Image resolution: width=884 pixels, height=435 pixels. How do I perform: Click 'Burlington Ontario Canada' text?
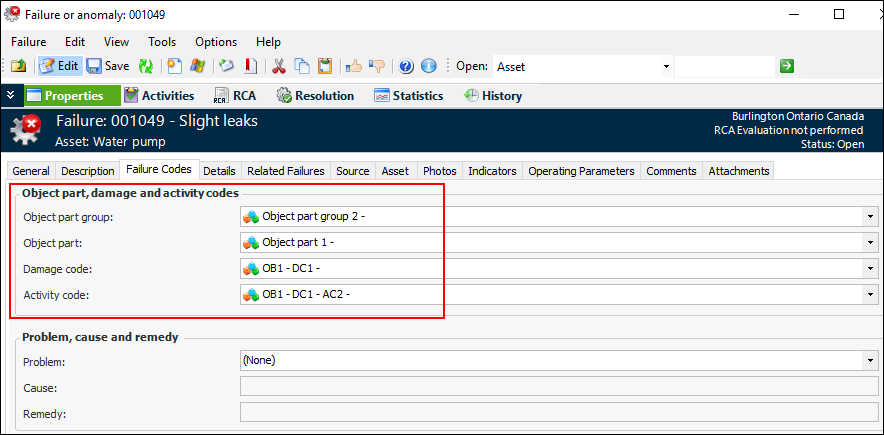(798, 117)
